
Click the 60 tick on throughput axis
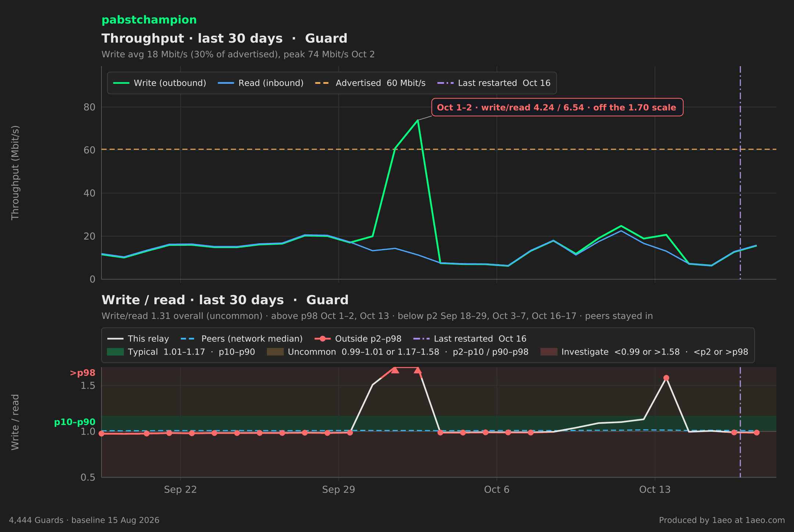[x=89, y=150]
